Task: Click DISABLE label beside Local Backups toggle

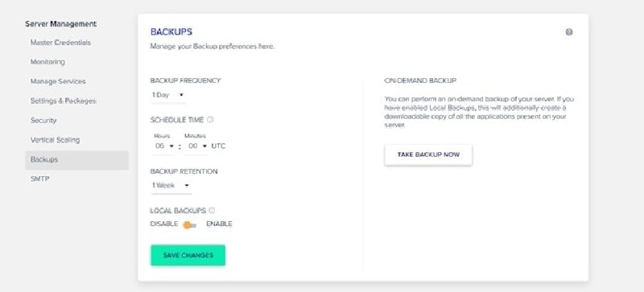Action: (164, 224)
